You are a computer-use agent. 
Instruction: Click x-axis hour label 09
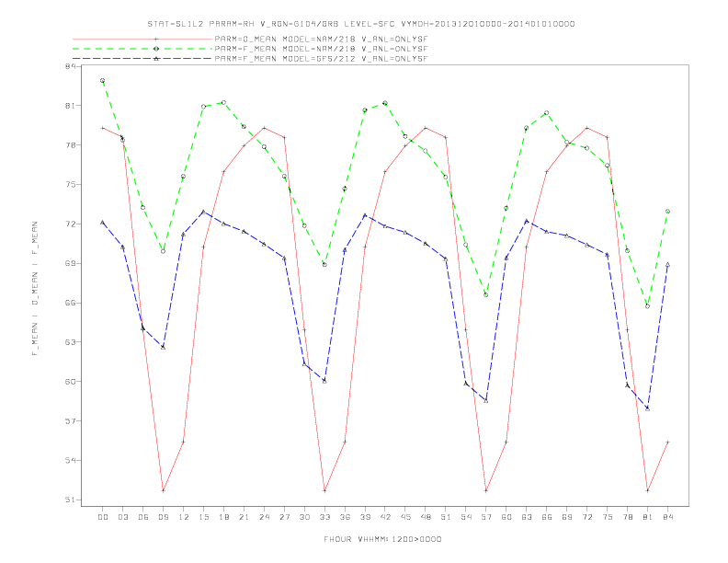[x=164, y=517]
